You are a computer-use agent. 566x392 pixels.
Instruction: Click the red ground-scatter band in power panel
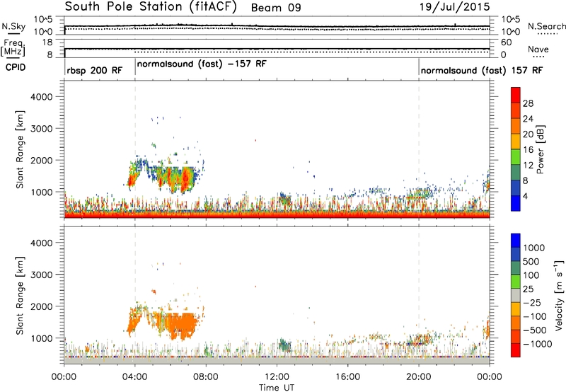277,216
